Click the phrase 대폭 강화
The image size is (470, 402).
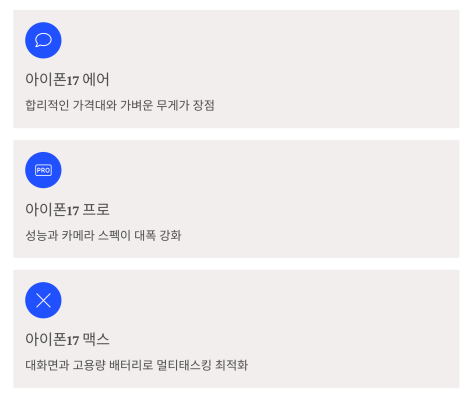[x=158, y=235]
